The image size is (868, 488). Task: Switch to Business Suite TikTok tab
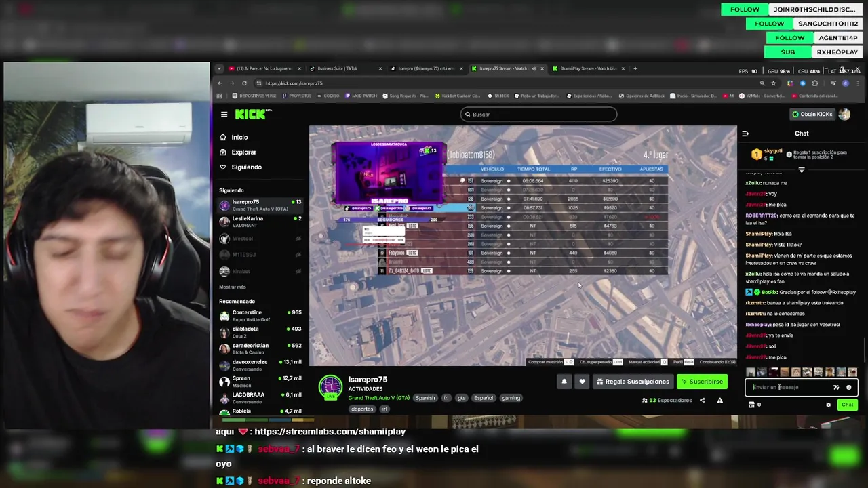click(346, 68)
